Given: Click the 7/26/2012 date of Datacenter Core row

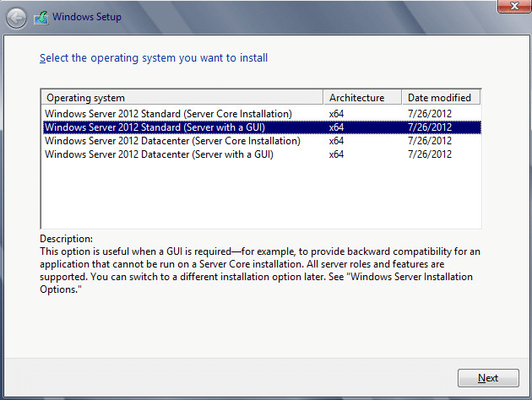Looking at the screenshot, I should [x=430, y=141].
